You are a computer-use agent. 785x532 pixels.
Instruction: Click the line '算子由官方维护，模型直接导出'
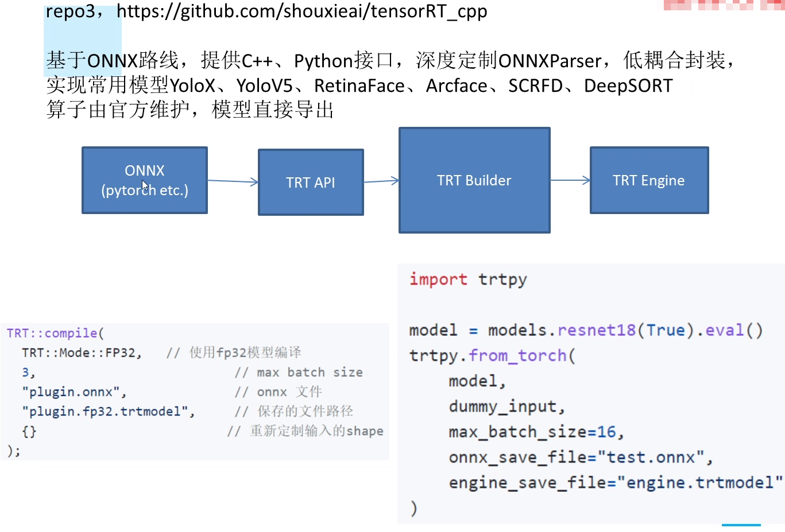[x=190, y=109]
